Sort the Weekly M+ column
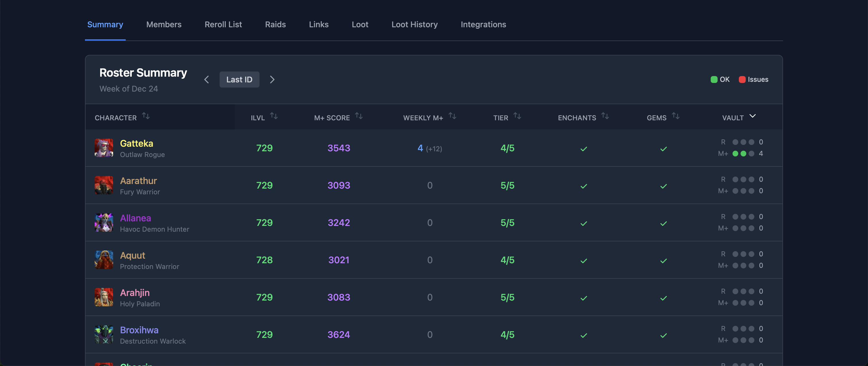 (453, 116)
